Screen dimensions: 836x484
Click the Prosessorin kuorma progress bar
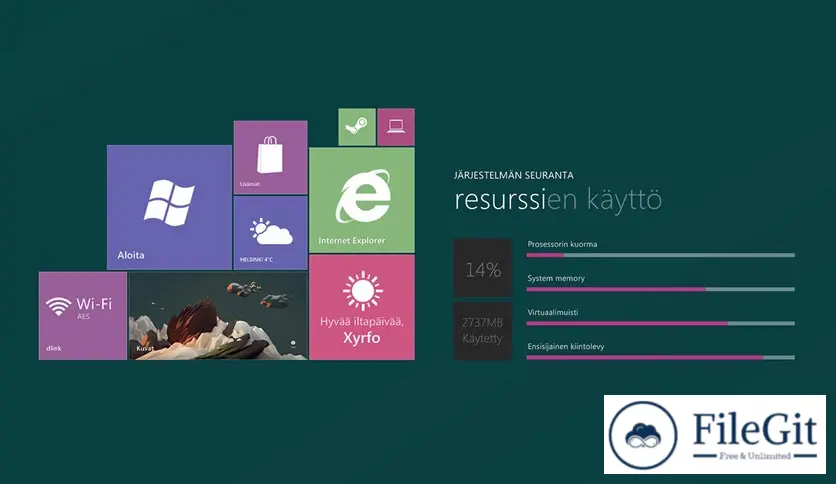tap(661, 255)
